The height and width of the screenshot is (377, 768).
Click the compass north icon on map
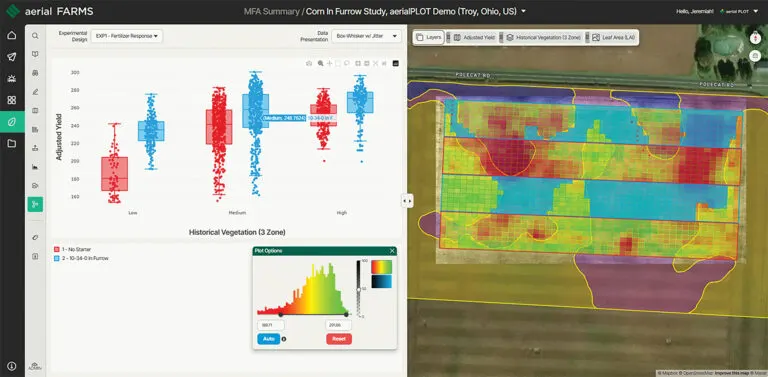755,39
